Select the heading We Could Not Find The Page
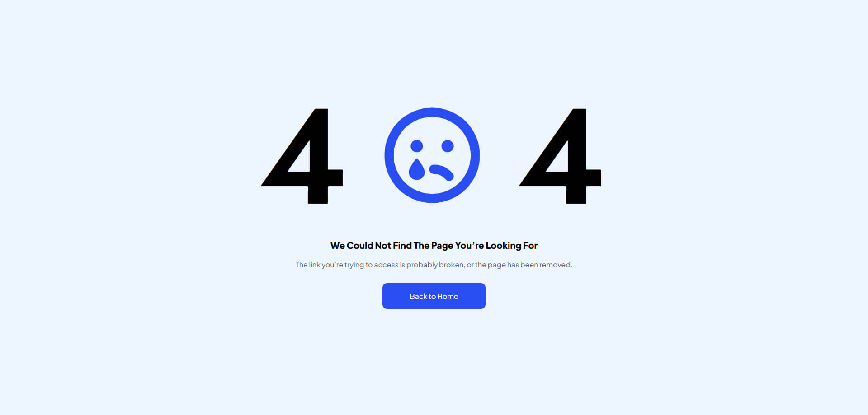The image size is (868, 415). point(434,246)
